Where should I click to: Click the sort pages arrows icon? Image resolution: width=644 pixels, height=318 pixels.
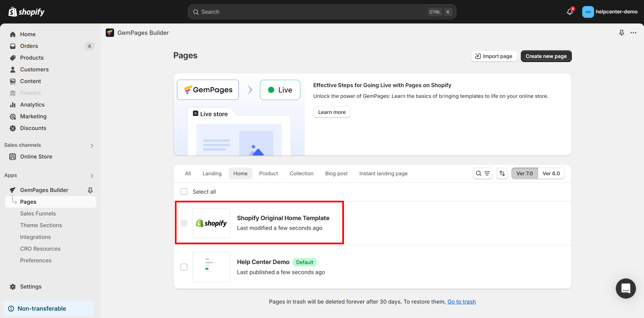(x=502, y=174)
